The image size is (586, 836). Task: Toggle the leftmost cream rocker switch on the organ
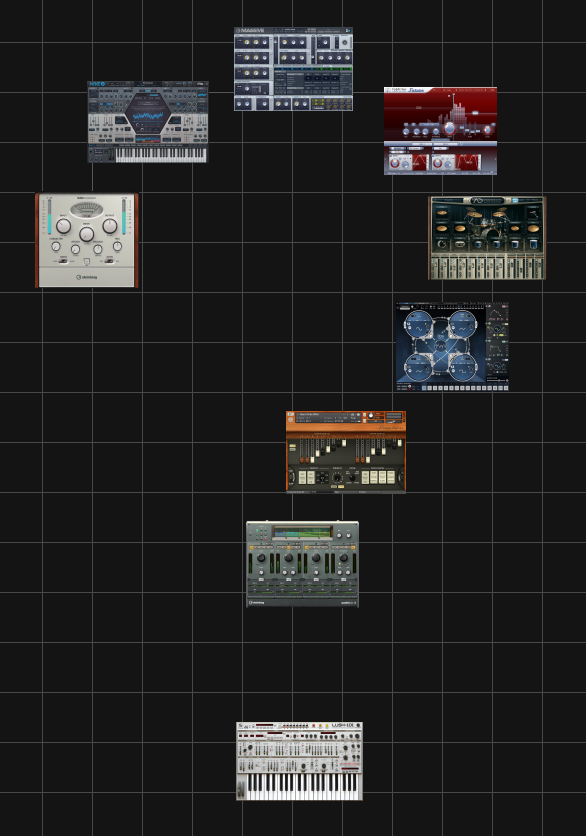(x=302, y=477)
